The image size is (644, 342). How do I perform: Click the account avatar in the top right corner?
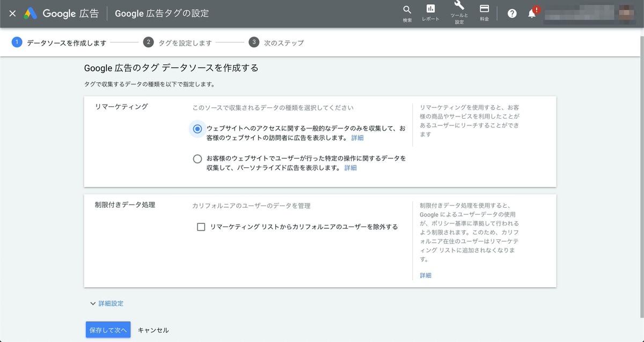pos(626,13)
